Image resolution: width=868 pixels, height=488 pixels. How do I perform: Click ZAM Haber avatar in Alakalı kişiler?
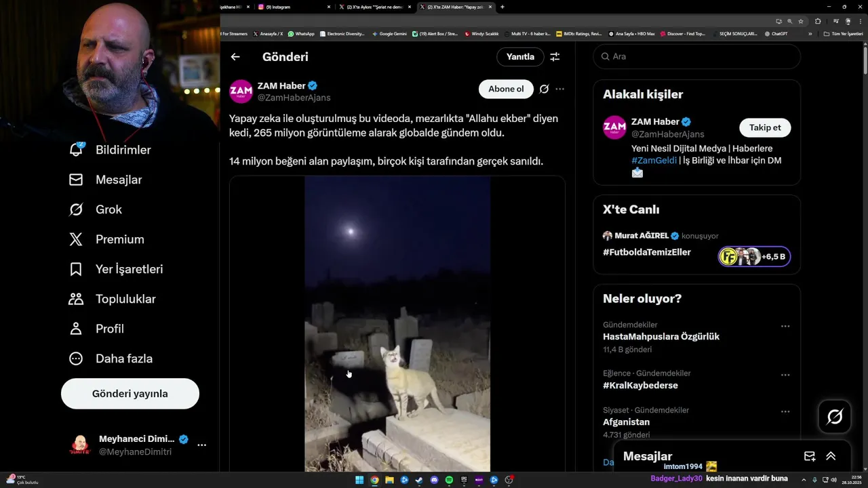(614, 127)
